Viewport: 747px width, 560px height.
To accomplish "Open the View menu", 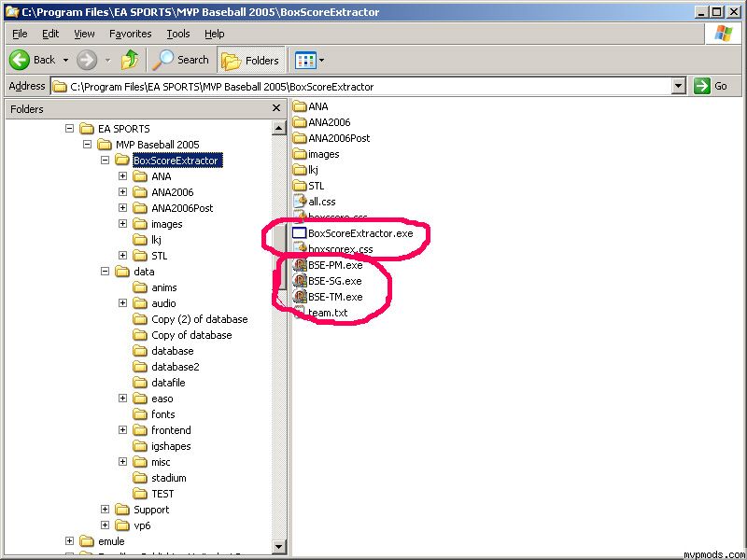I will (x=84, y=34).
